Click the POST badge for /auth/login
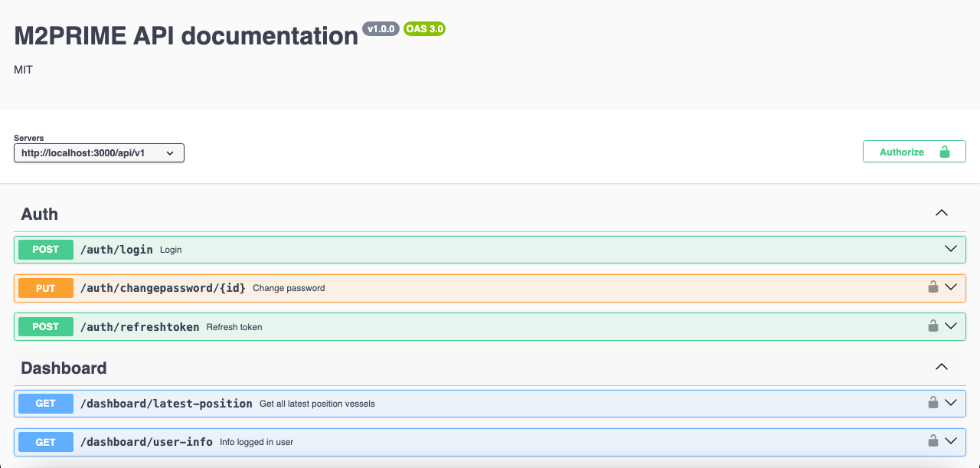 [46, 250]
